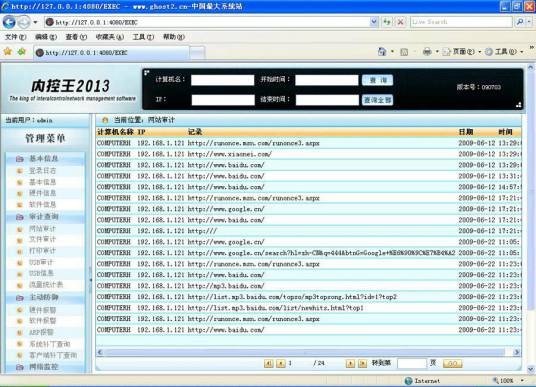Open 登录日志 in the sidebar

(42, 170)
